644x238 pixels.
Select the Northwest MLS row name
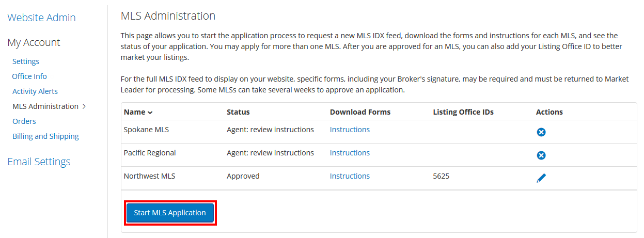coord(149,176)
